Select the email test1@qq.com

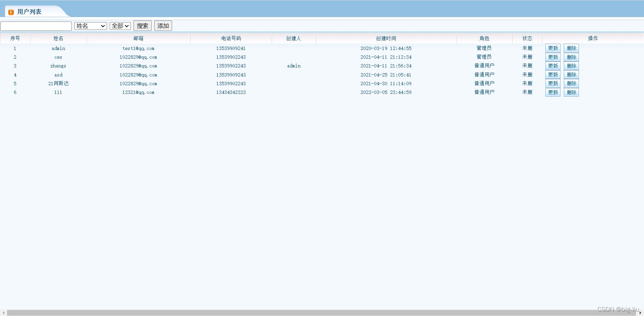pos(139,48)
